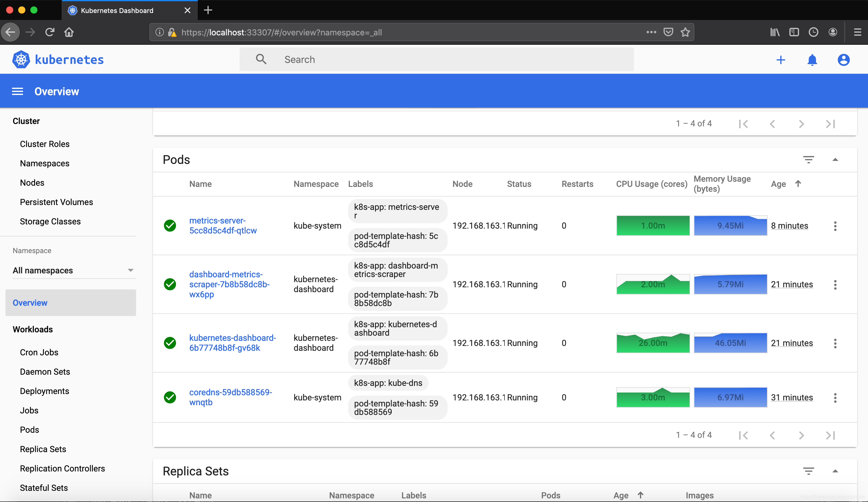Open Deployments in the sidebar
868x502 pixels.
click(44, 391)
